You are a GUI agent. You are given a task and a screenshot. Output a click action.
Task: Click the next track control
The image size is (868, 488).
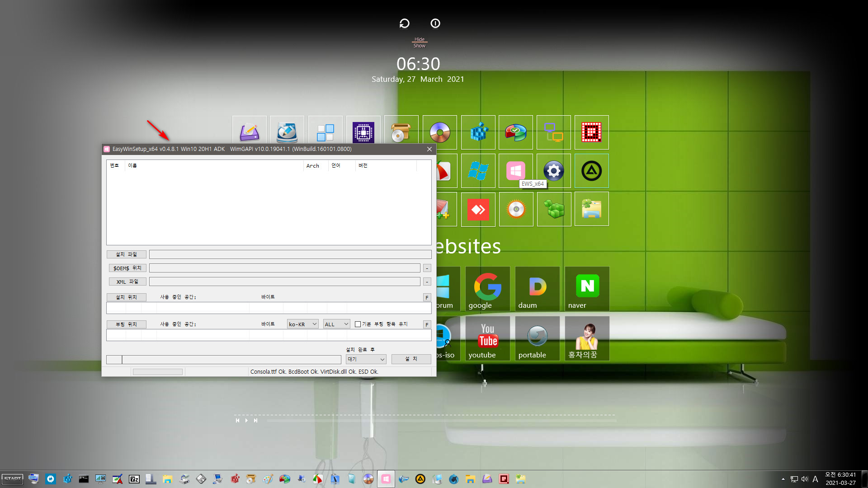point(255,420)
